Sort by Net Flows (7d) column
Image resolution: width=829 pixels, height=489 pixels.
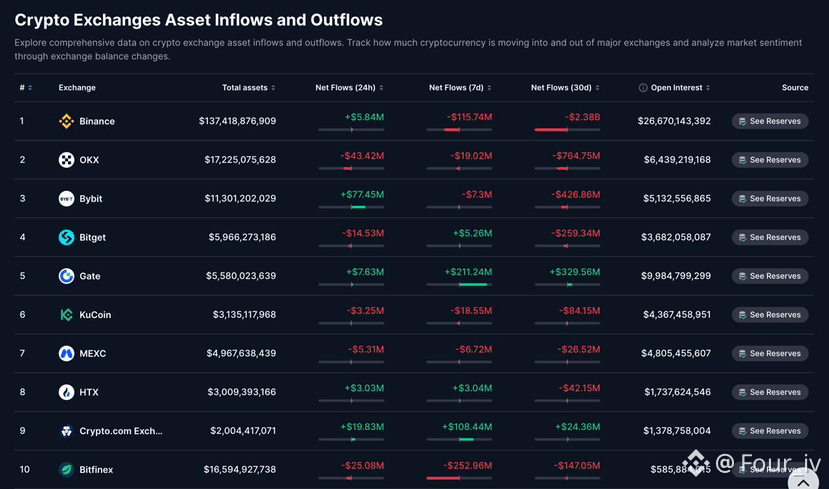click(489, 88)
